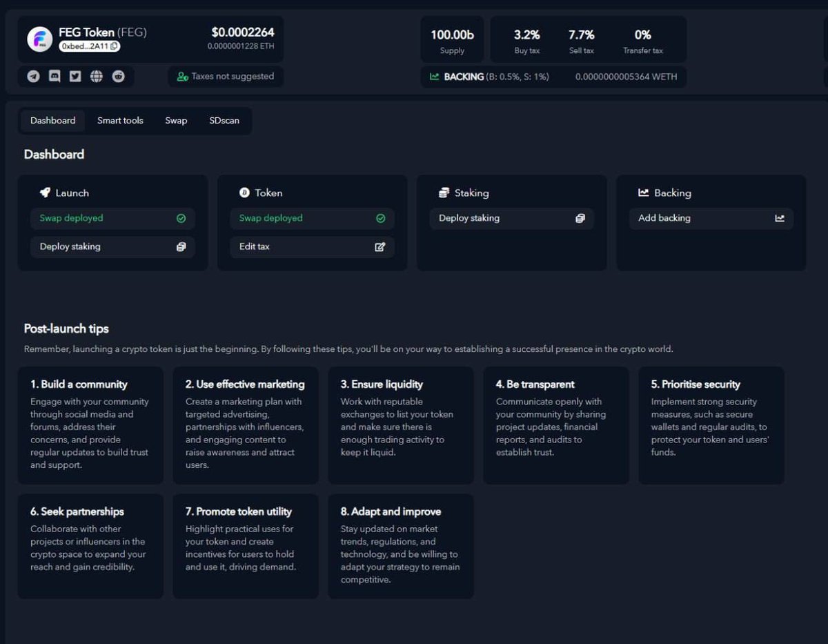Open the website globe icon
The height and width of the screenshot is (644, 828).
[x=97, y=77]
